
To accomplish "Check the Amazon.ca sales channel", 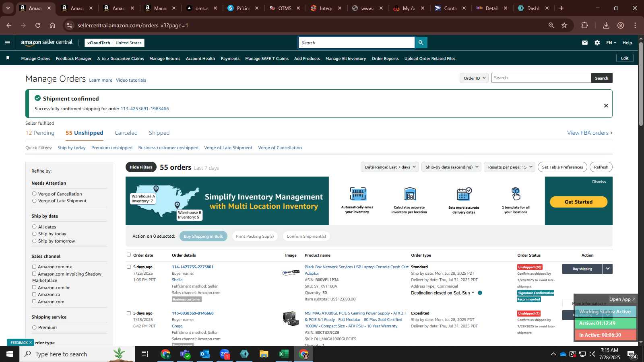I will coord(34,294).
